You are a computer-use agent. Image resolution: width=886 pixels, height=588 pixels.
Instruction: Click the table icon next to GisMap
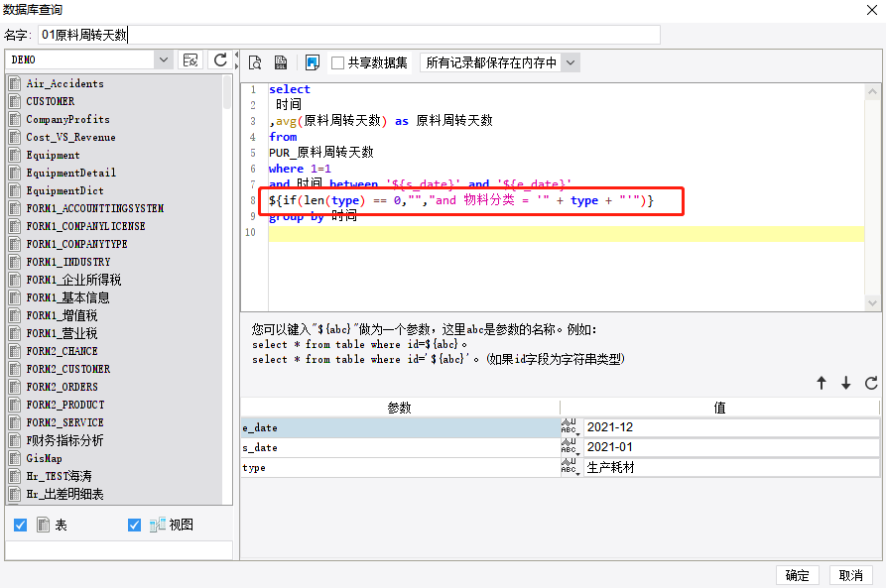pos(15,459)
